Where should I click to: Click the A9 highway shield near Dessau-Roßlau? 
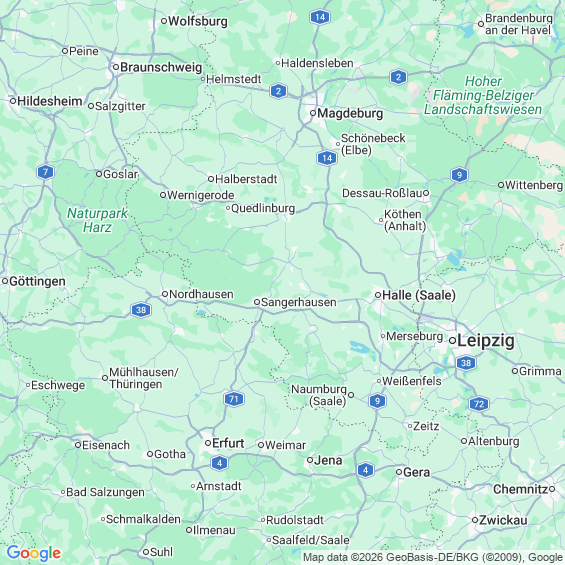[x=459, y=175]
